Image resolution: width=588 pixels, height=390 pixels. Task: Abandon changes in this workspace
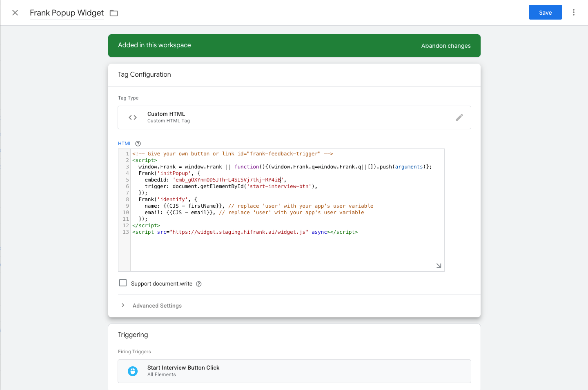(x=446, y=46)
